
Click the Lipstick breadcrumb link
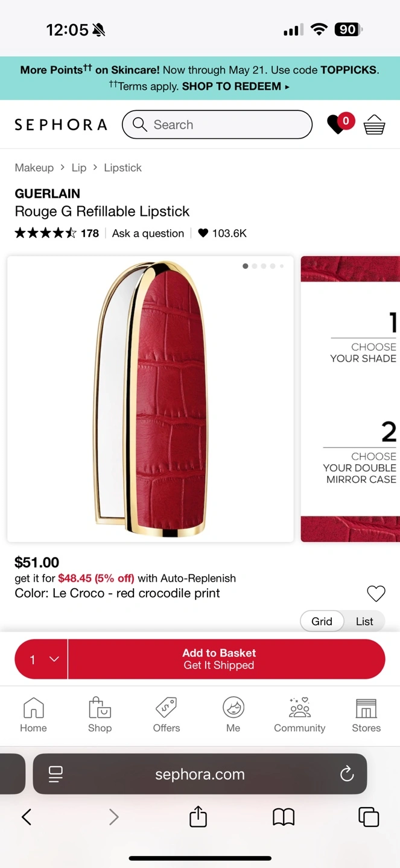[122, 168]
